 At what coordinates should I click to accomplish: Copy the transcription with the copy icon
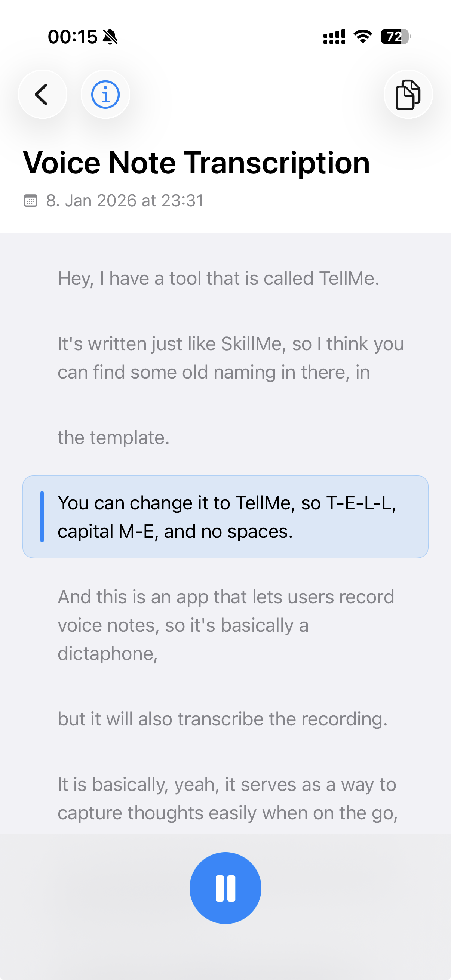tap(408, 94)
